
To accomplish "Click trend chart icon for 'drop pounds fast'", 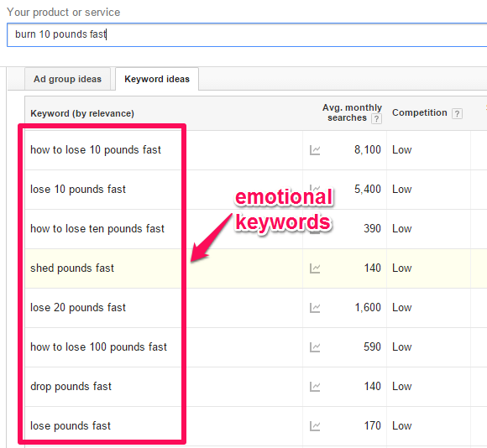I will tap(315, 387).
